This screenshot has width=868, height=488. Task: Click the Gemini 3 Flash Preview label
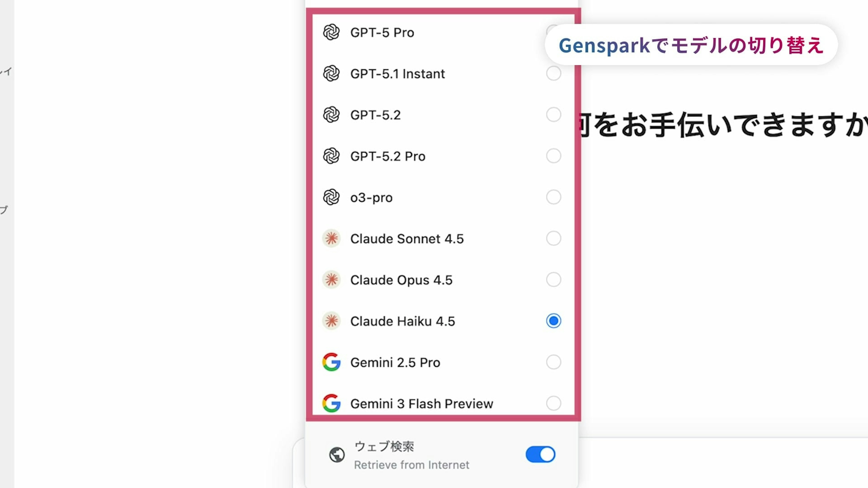coord(422,404)
